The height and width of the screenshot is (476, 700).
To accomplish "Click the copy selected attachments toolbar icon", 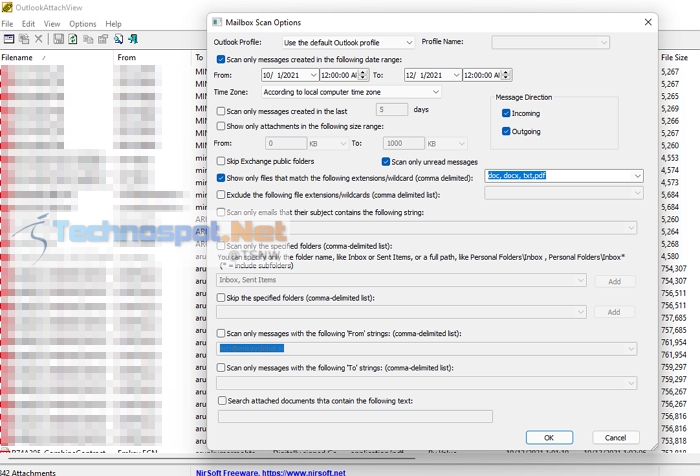I will (24, 39).
